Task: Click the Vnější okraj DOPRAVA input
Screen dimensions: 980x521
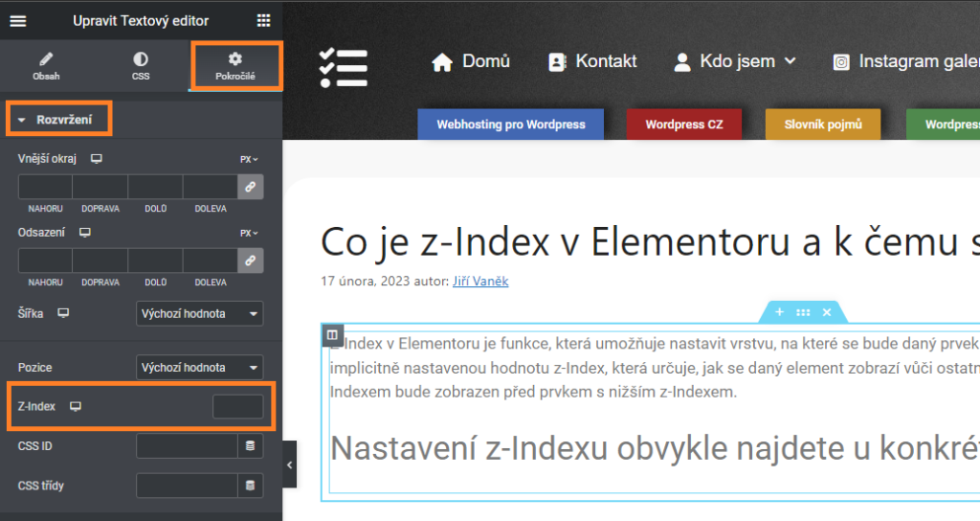Action: (x=100, y=187)
